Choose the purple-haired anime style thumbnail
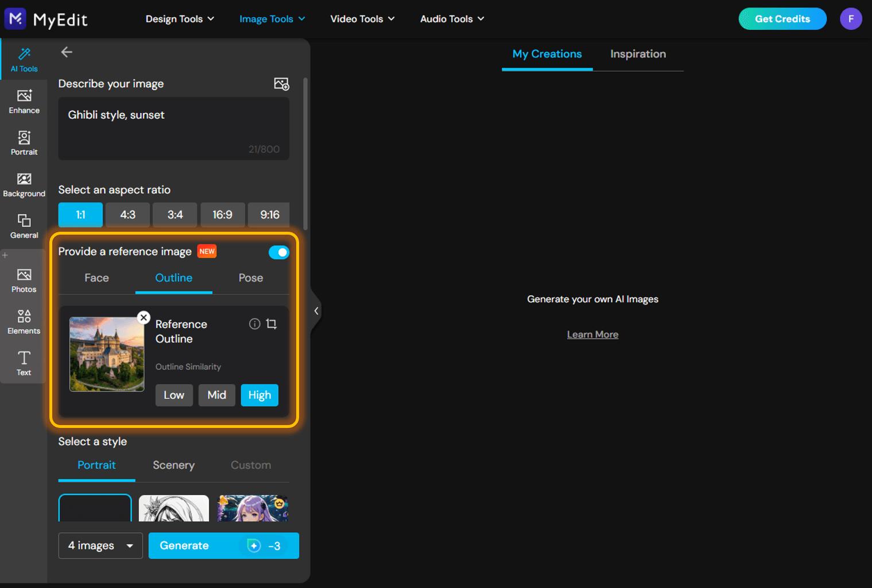This screenshot has height=588, width=872. (253, 508)
